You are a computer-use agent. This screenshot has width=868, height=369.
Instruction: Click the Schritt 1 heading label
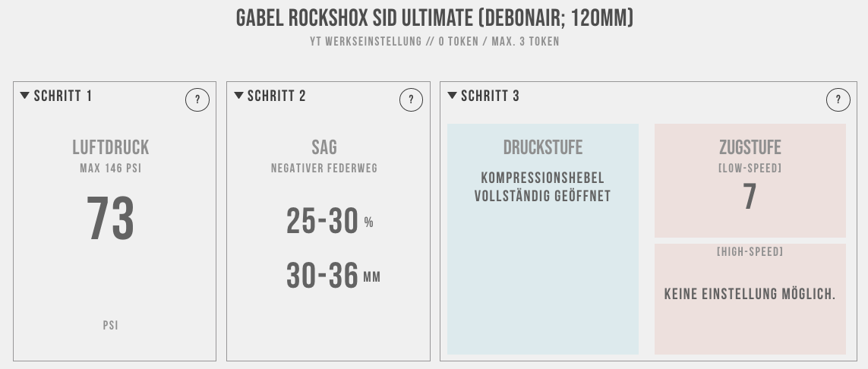click(63, 96)
